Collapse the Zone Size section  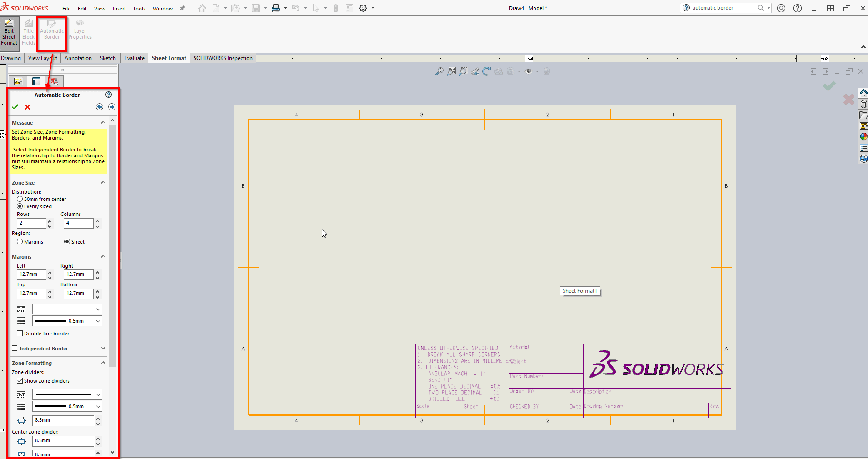pyautogui.click(x=103, y=183)
